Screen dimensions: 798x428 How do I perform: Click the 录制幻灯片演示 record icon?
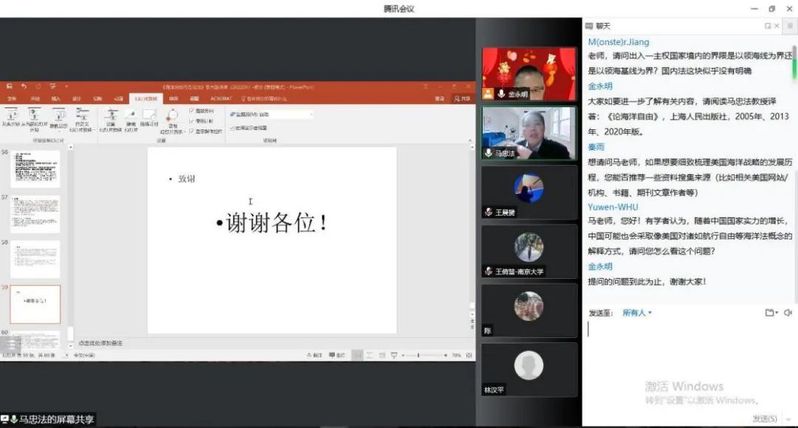pos(174,116)
